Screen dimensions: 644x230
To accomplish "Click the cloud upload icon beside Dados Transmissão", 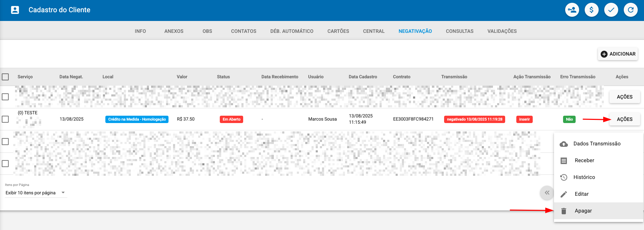I will (x=564, y=144).
